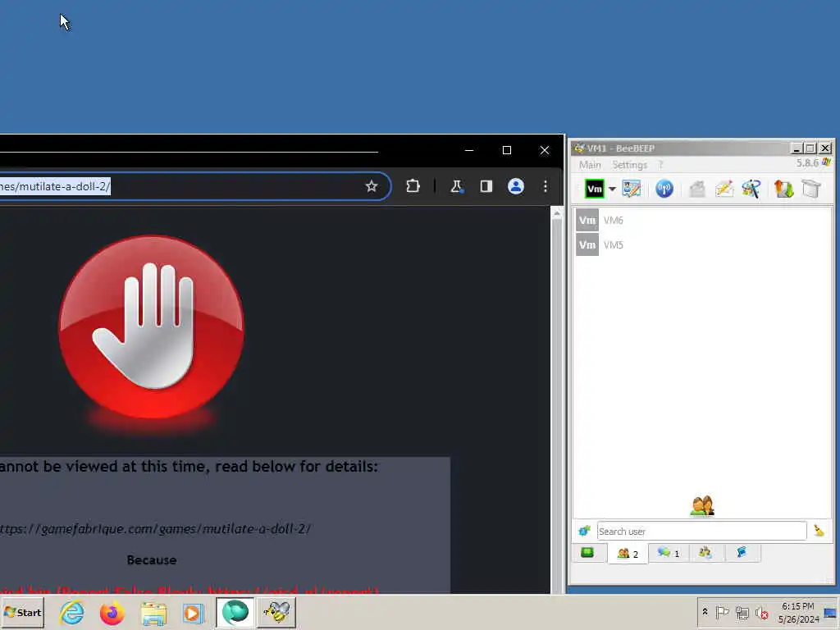Switch to the users tab showing 2
This screenshot has height=630, width=840.
628,554
